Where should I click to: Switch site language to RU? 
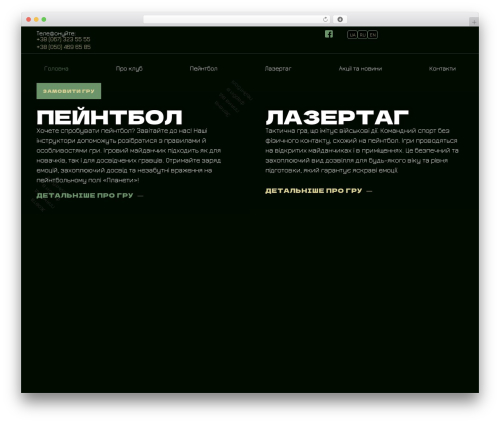362,35
